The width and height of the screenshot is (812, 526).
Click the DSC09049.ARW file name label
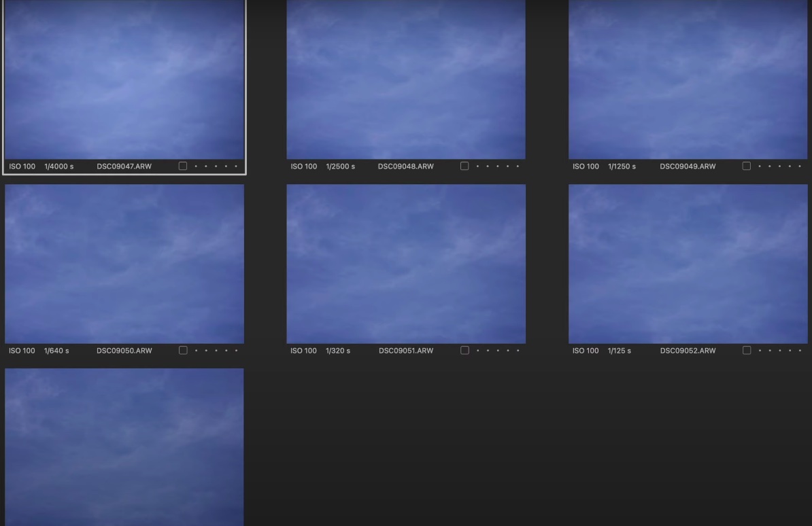pos(688,166)
